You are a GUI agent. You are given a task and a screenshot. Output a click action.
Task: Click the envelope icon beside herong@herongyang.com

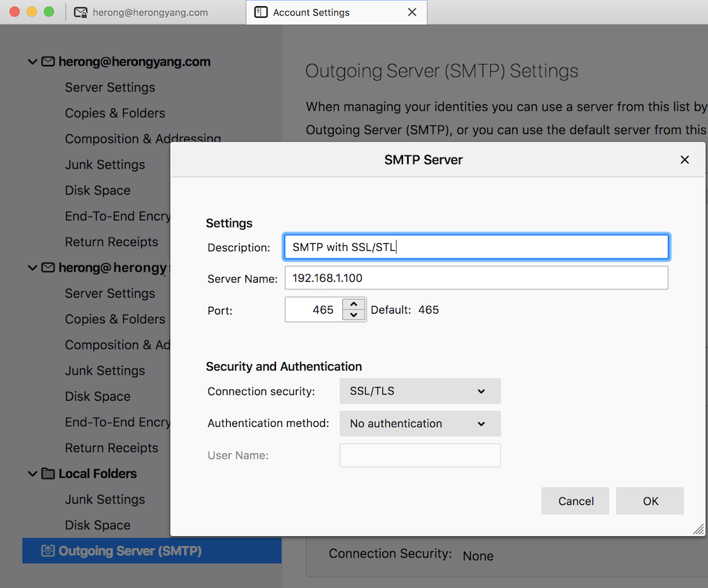47,61
